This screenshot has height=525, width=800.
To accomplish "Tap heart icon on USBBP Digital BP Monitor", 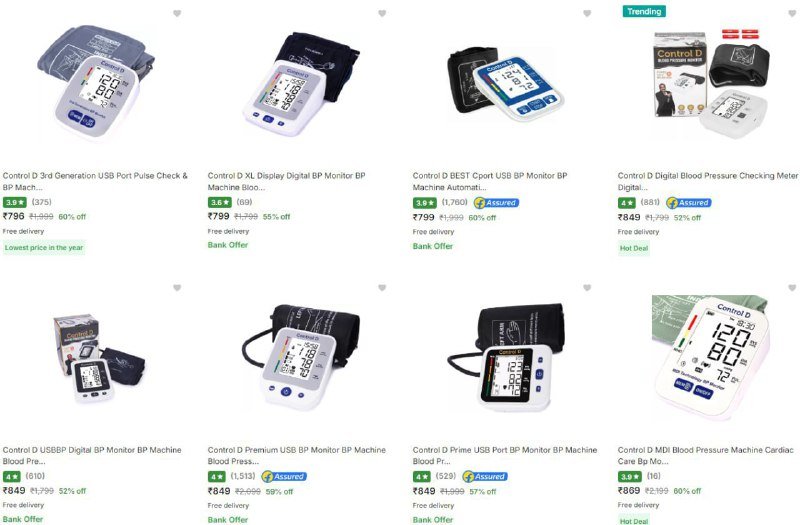I will click(177, 288).
